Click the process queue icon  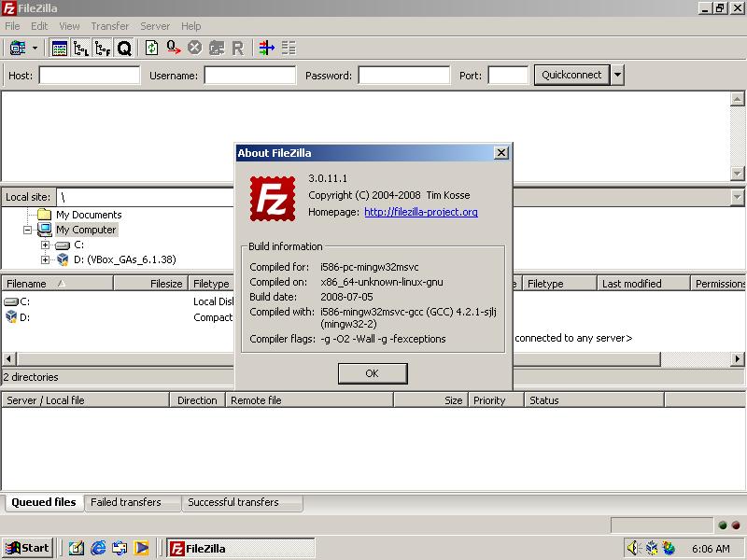(x=174, y=49)
